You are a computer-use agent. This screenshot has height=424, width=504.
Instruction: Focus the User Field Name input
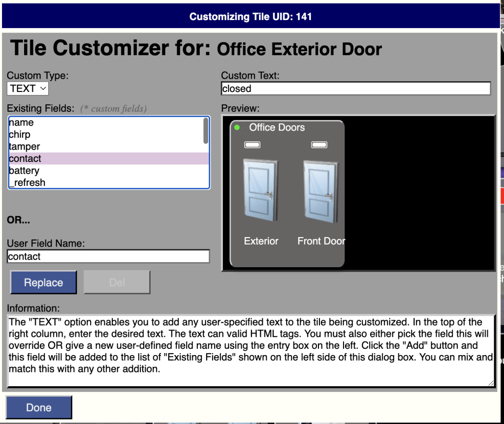(108, 256)
